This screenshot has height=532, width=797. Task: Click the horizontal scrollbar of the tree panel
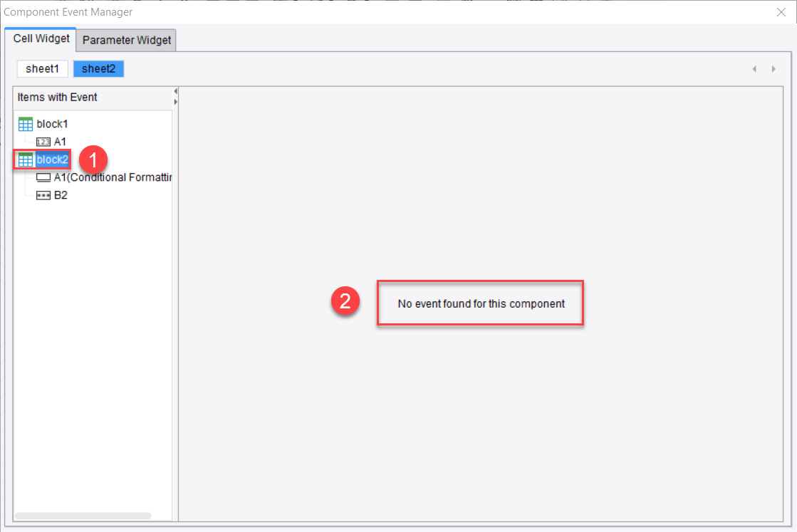coord(83,516)
